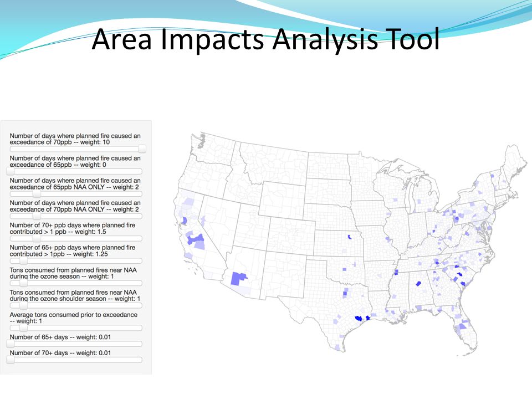Viewport: 532px width, 399px height.
Task: Click slider handle for 70ppb NAA ONLY weight
Action: [x=37, y=216]
